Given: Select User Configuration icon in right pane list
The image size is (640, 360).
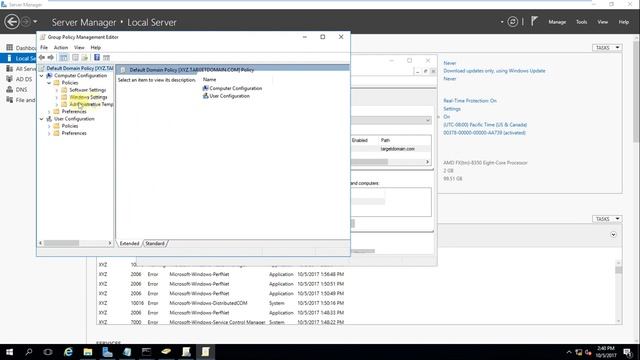Looking at the screenshot, I should click(206, 96).
